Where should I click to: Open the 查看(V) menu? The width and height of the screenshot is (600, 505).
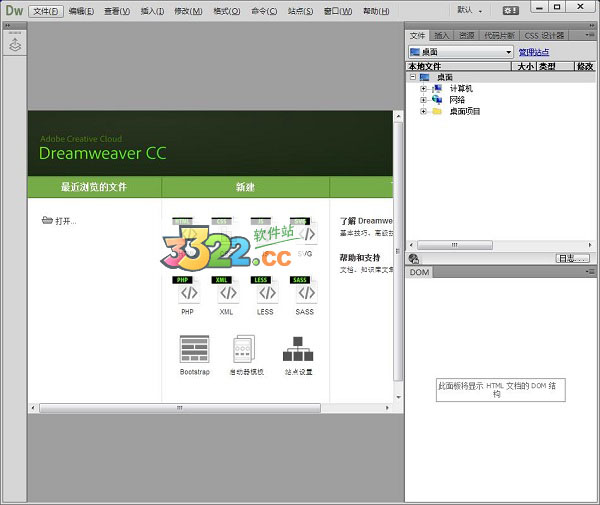(117, 11)
